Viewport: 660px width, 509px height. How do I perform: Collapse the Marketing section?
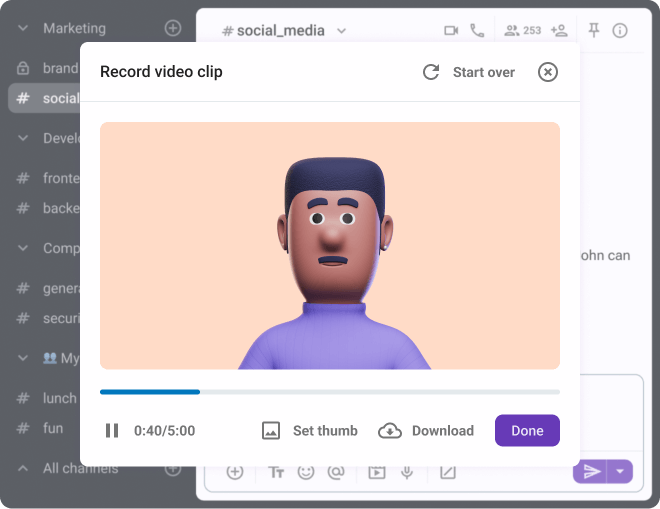click(x=23, y=28)
